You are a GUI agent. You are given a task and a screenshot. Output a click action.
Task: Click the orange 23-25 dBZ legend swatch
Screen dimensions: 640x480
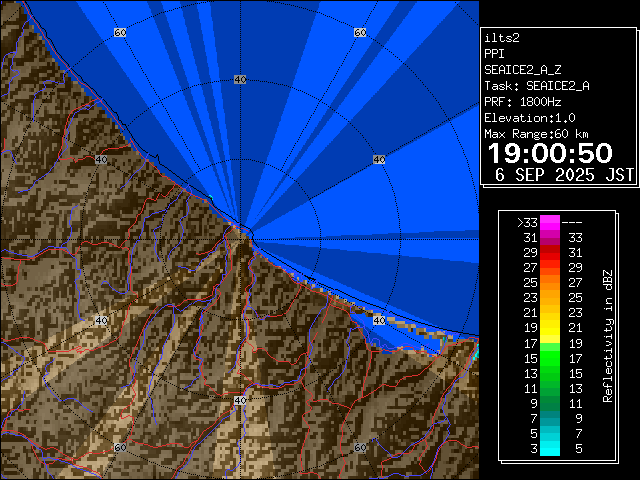pyautogui.click(x=550, y=298)
